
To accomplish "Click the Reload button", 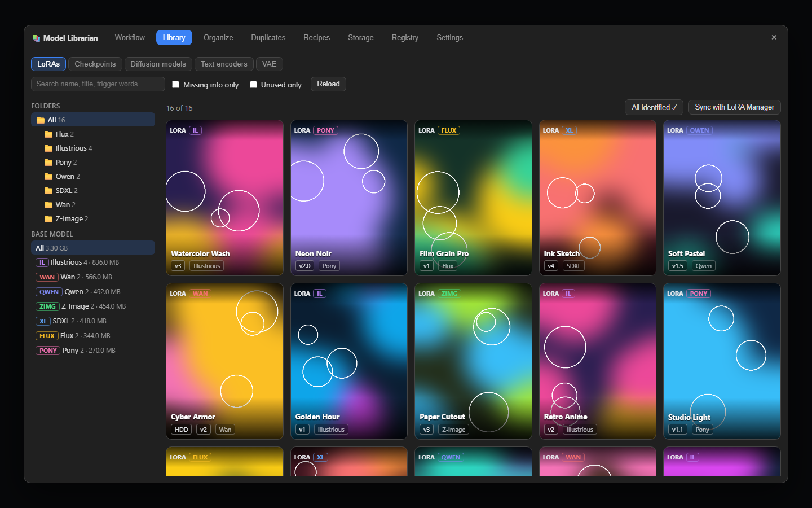I will 328,84.
